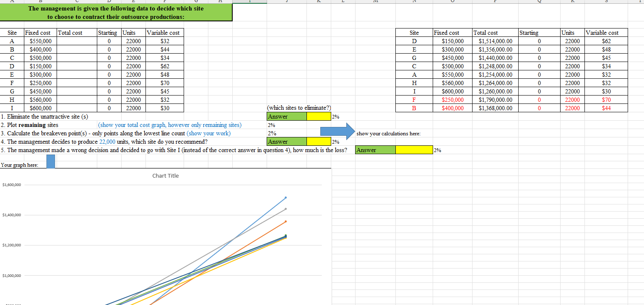Click the light blue line's top endpoint in chart

(x=286, y=197)
